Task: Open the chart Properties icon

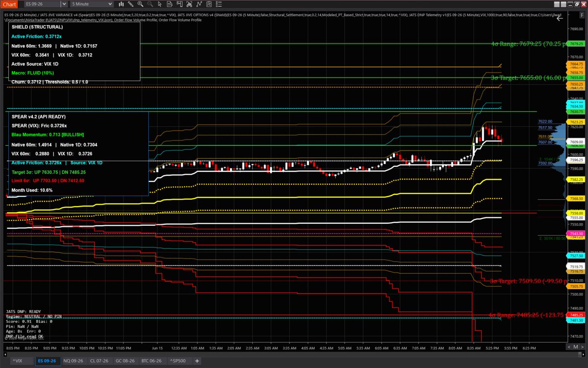Action: [209, 4]
